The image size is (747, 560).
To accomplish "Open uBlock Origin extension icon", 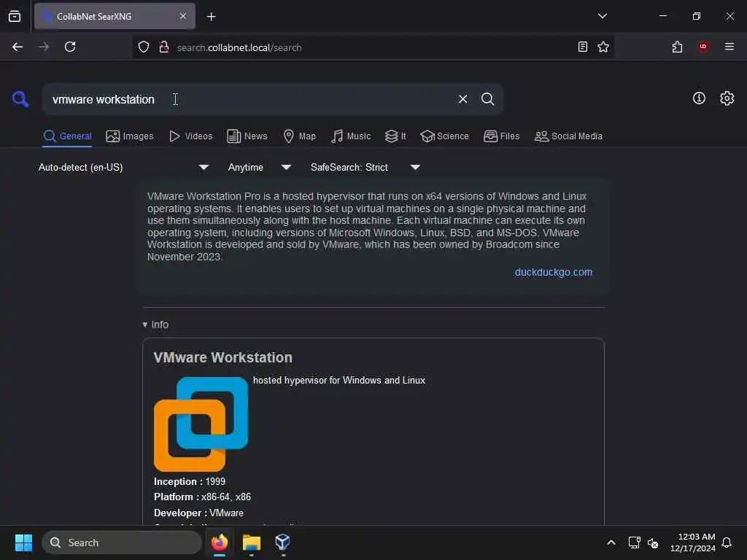I will (703, 47).
